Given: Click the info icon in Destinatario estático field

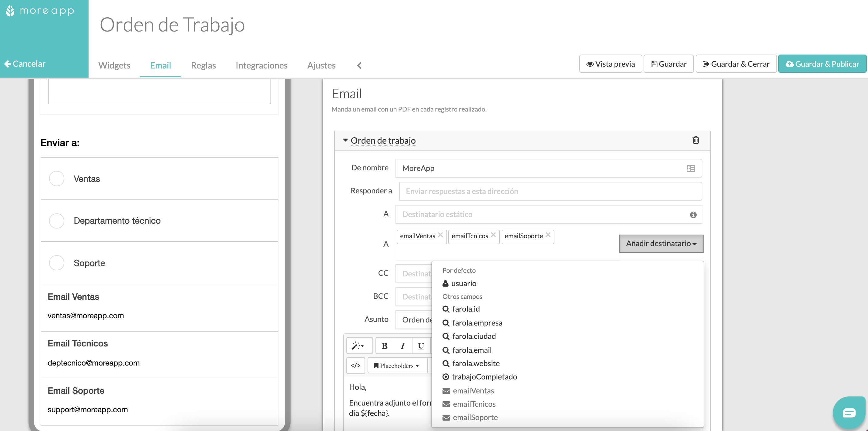Looking at the screenshot, I should [693, 215].
